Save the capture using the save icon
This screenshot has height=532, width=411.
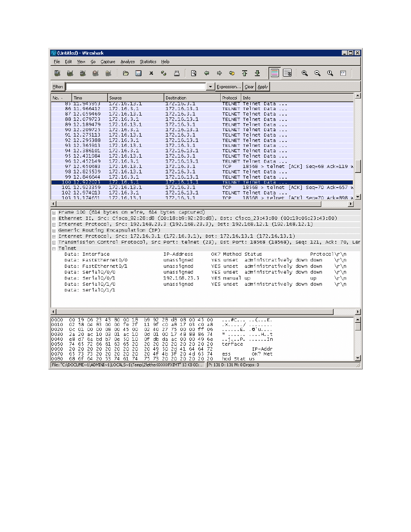[x=139, y=73]
